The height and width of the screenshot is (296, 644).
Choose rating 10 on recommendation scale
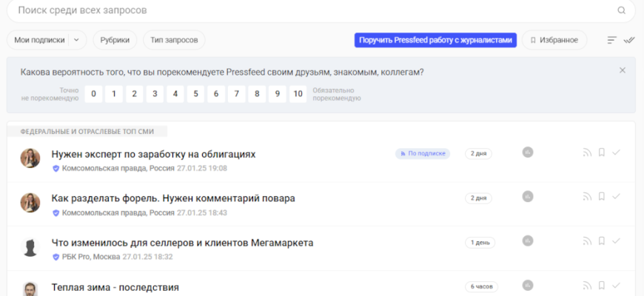[x=298, y=94]
